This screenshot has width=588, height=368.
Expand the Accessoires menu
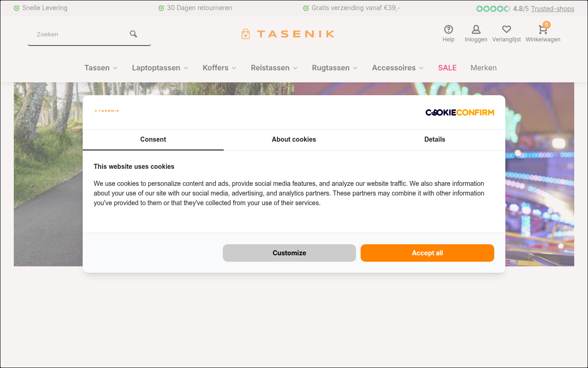pos(398,68)
